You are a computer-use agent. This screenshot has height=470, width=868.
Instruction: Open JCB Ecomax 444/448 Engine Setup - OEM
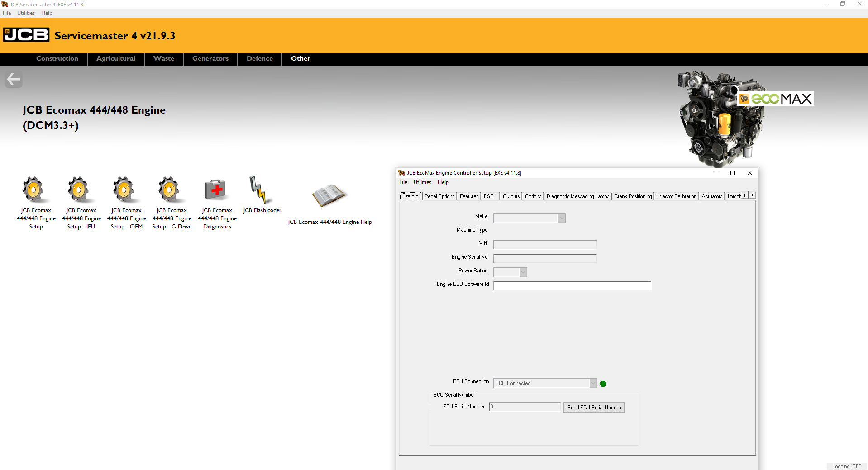point(126,190)
